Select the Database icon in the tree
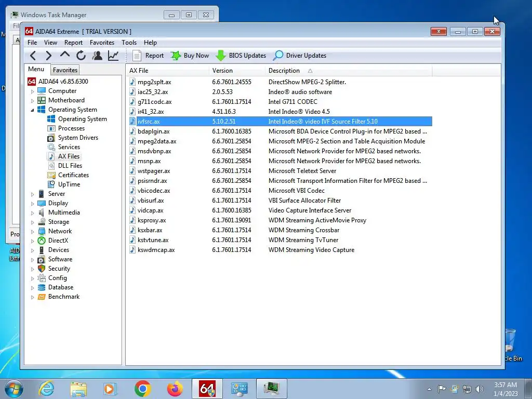The height and width of the screenshot is (399, 532). [x=42, y=287]
